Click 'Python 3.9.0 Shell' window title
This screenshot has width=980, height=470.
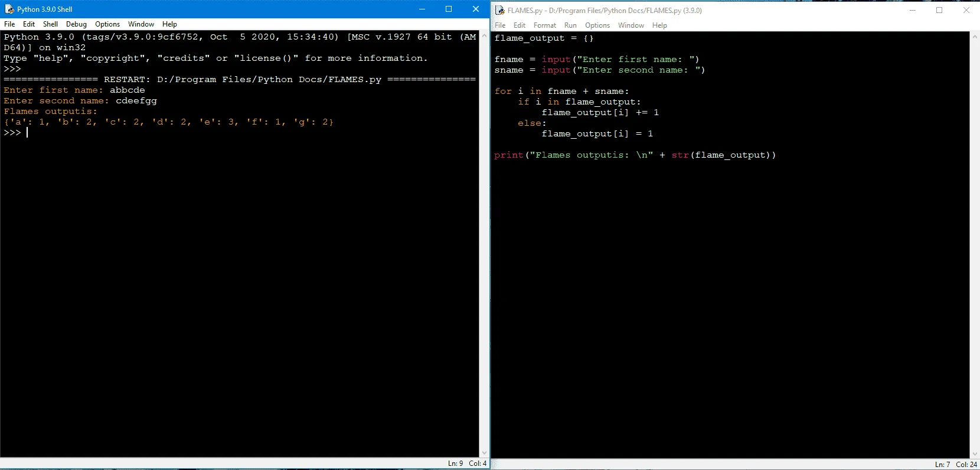[x=45, y=9]
